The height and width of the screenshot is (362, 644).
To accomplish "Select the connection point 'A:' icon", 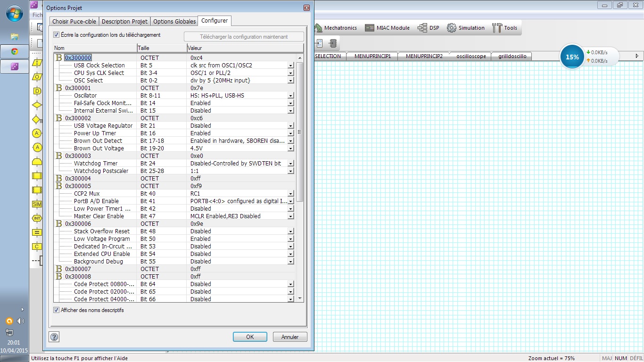I will point(37,133).
